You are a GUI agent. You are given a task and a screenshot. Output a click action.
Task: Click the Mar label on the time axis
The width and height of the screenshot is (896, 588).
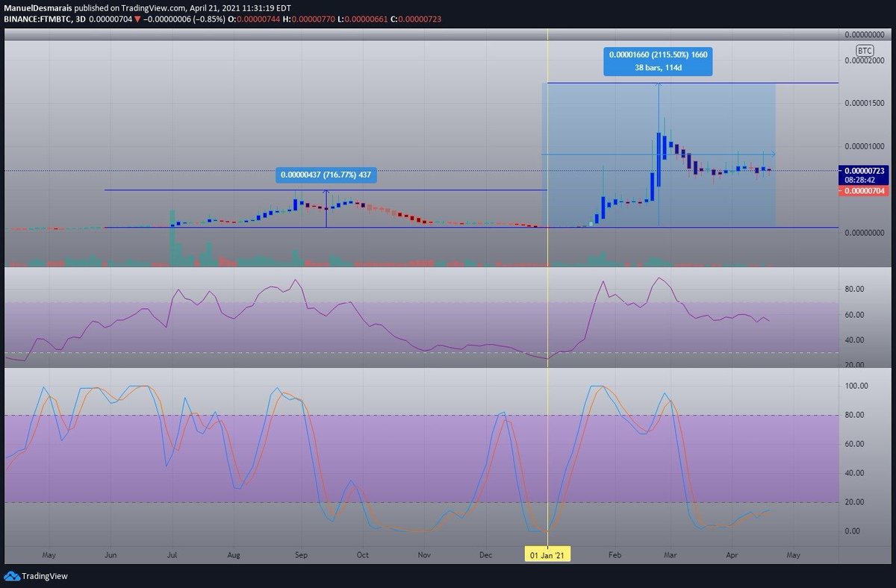coord(671,556)
